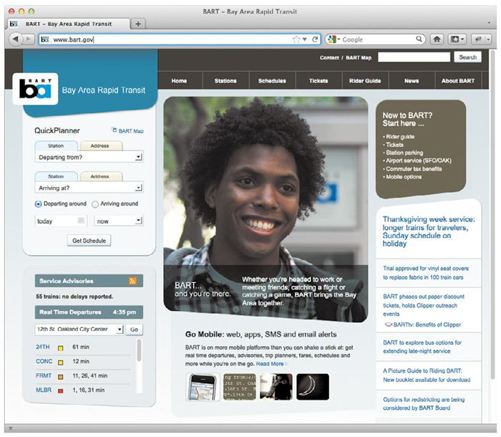Open the tab list dropdown arrow
Image resolution: width=501 pixels, height=437 pixels.
[x=489, y=23]
